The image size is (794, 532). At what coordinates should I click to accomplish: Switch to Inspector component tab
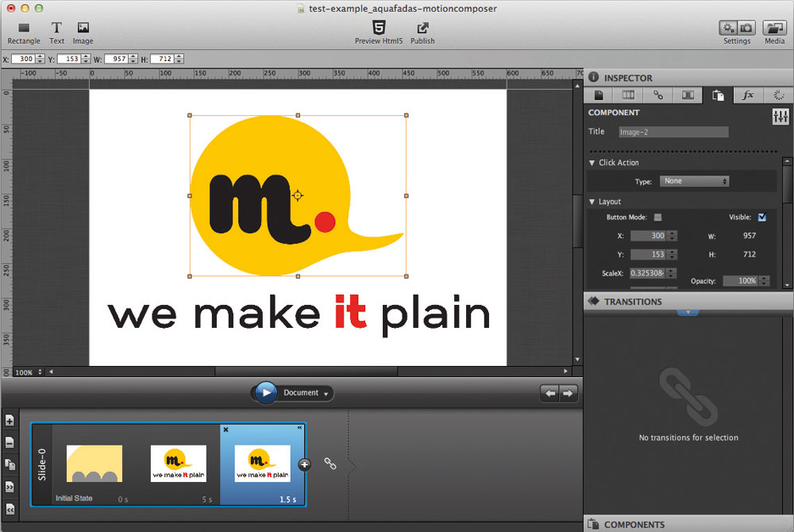coord(718,95)
